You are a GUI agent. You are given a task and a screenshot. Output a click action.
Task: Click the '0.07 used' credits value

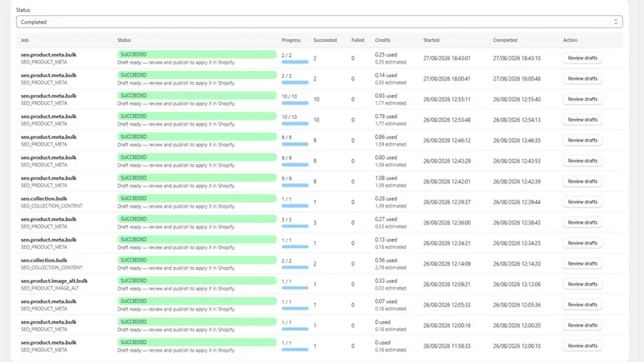[386, 301]
